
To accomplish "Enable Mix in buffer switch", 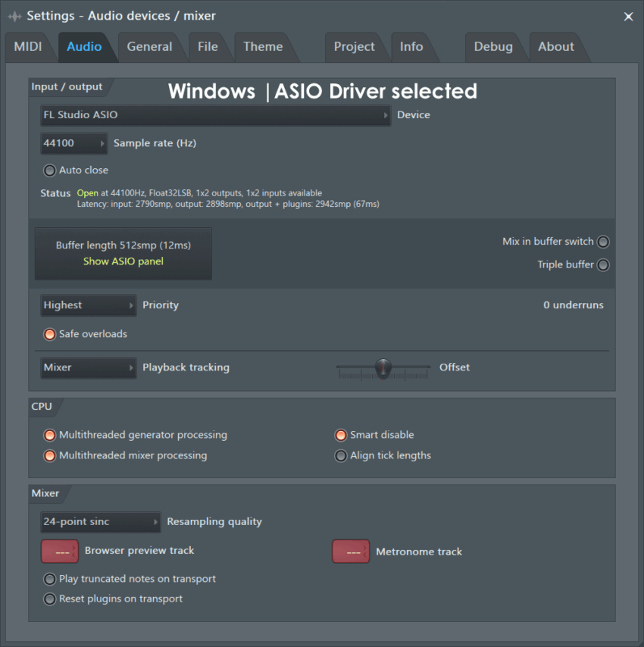I will pyautogui.click(x=603, y=241).
